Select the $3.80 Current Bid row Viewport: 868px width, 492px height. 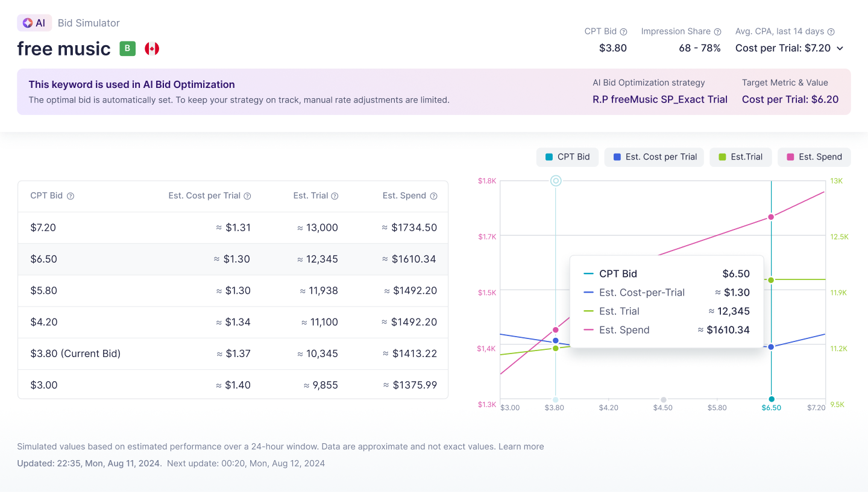[233, 353]
